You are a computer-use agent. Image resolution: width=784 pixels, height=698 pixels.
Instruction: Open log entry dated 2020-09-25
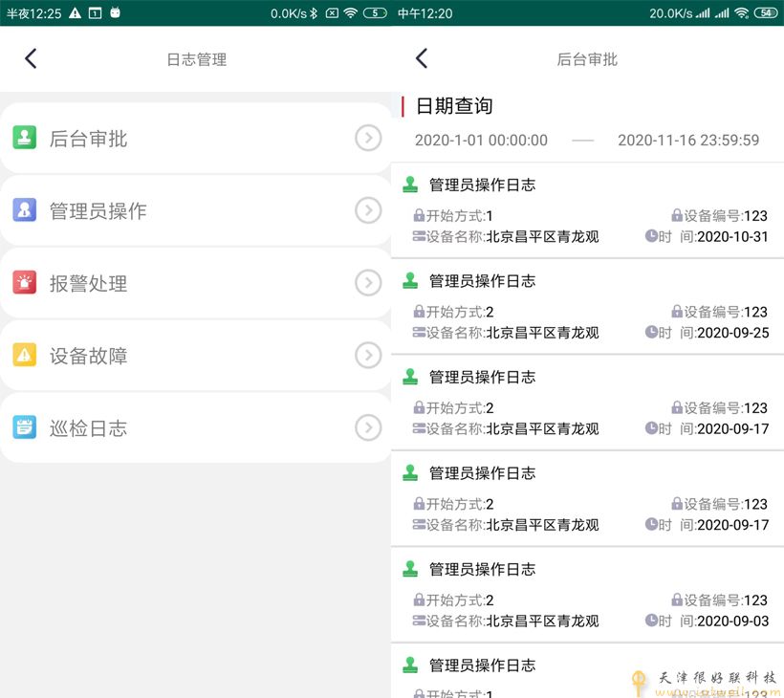pos(587,308)
